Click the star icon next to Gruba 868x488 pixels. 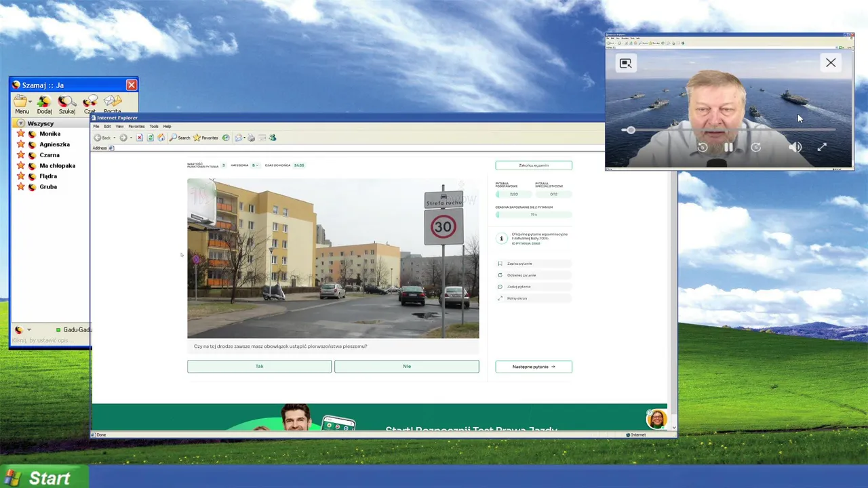[x=21, y=186]
